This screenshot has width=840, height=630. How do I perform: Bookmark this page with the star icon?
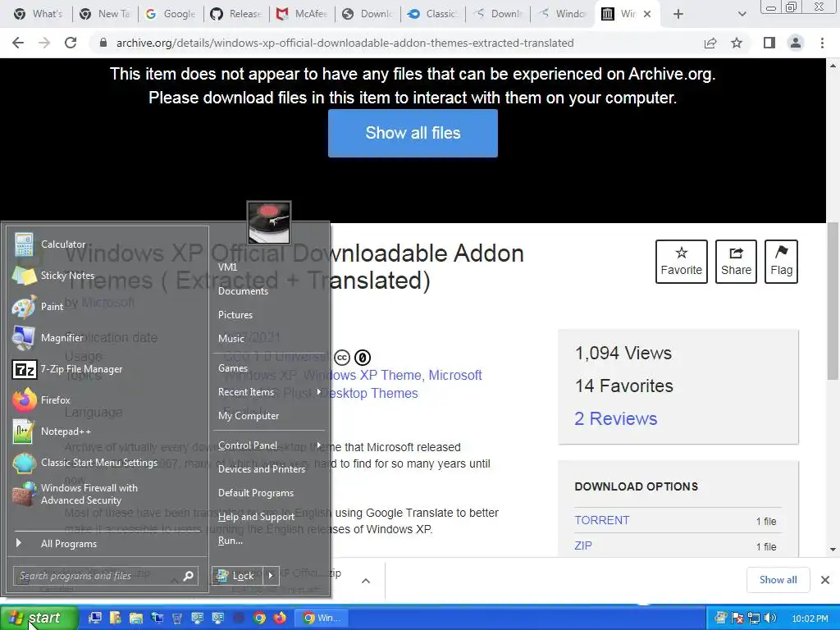pos(737,43)
